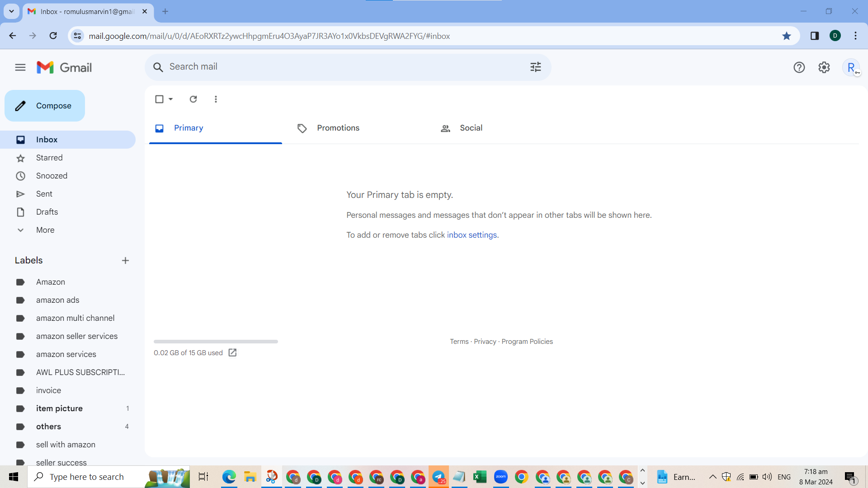
Task: View site information icon in address bar
Action: click(x=78, y=36)
